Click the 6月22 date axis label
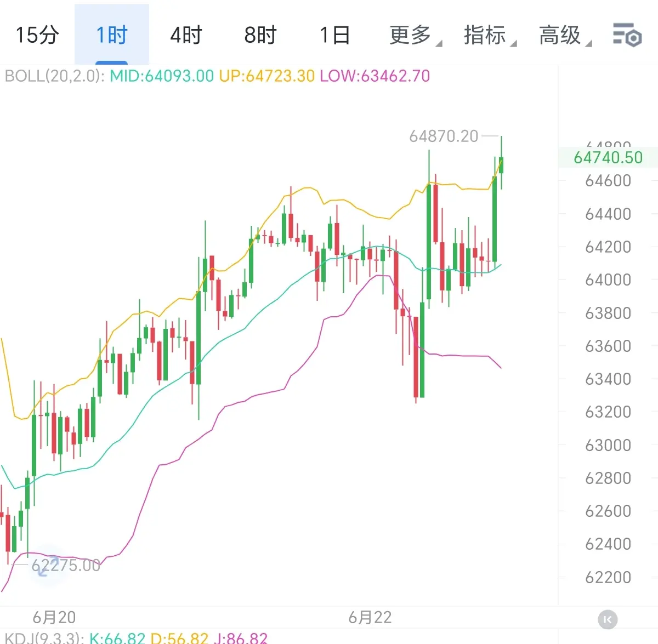This screenshot has width=658, height=644. point(370,618)
